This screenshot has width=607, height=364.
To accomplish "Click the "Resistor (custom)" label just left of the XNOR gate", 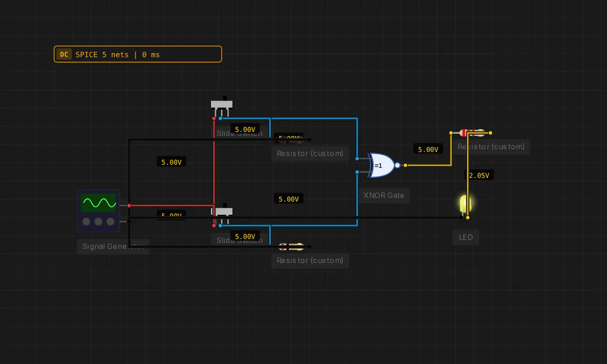I will point(310,153).
